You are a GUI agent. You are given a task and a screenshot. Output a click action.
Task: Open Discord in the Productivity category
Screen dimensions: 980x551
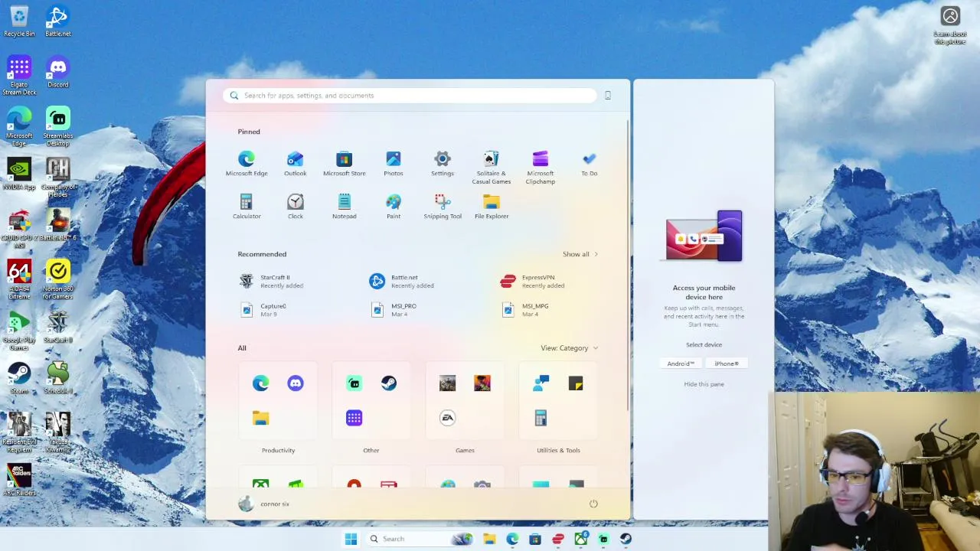[x=296, y=383]
